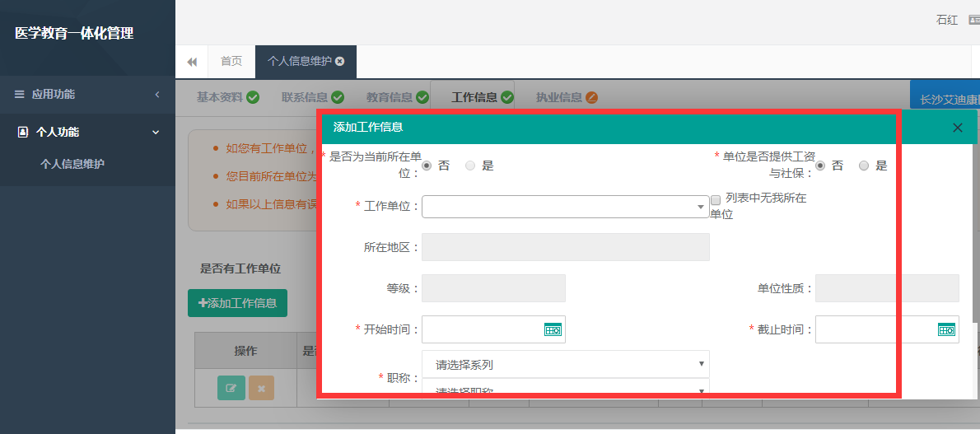The width and height of the screenshot is (980, 434).
Task: Click the 操作 table column header
Action: coord(245,351)
